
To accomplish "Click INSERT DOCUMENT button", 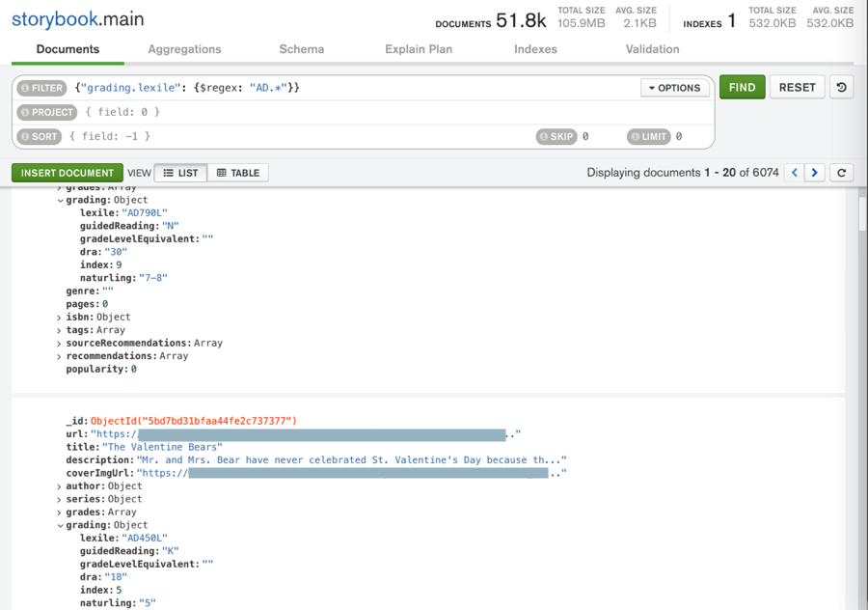I will tap(67, 173).
